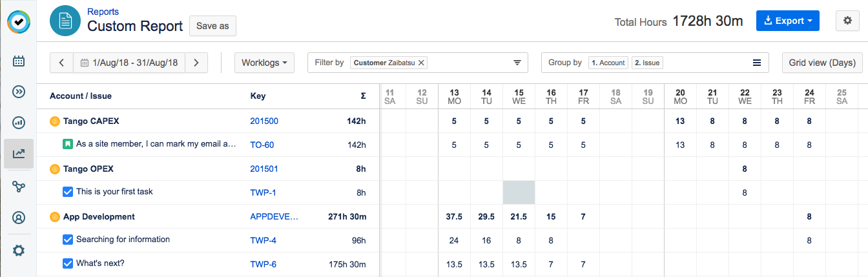The width and height of the screenshot is (868, 277).
Task: Open the TO-60 issue key link
Action: (262, 145)
